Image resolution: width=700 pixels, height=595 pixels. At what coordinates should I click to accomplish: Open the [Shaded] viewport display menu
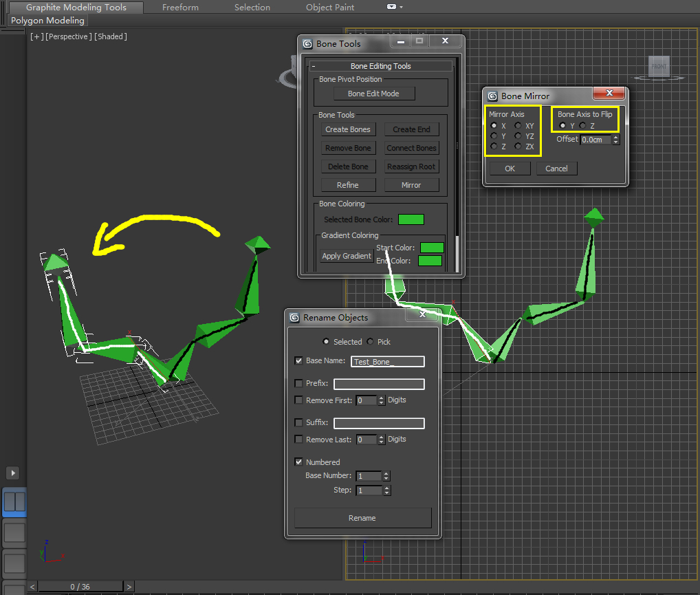click(111, 36)
